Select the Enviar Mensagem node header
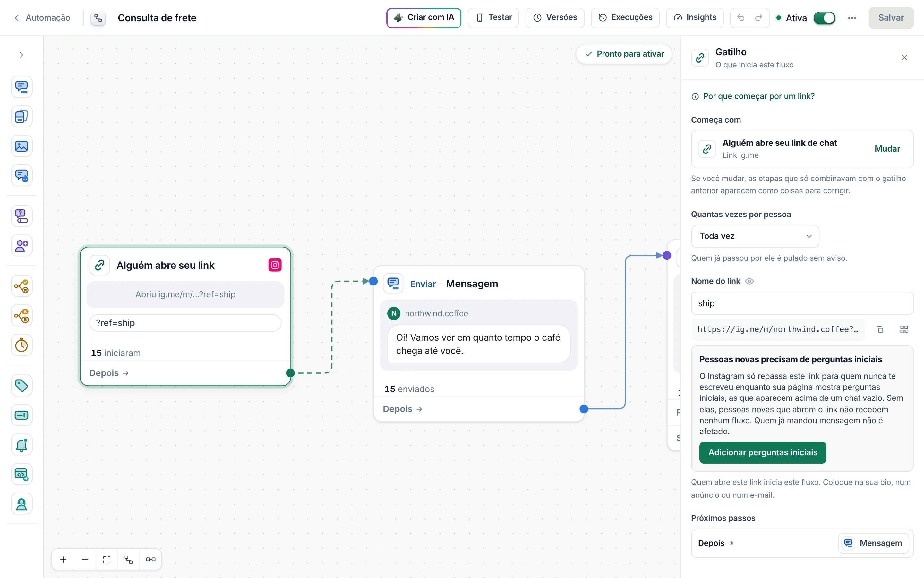This screenshot has width=924, height=578. [479, 284]
